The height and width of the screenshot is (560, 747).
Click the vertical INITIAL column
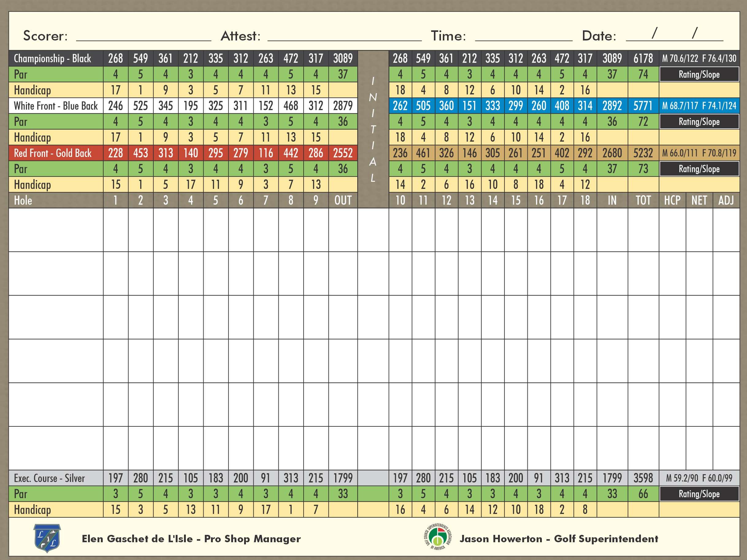tap(373, 129)
